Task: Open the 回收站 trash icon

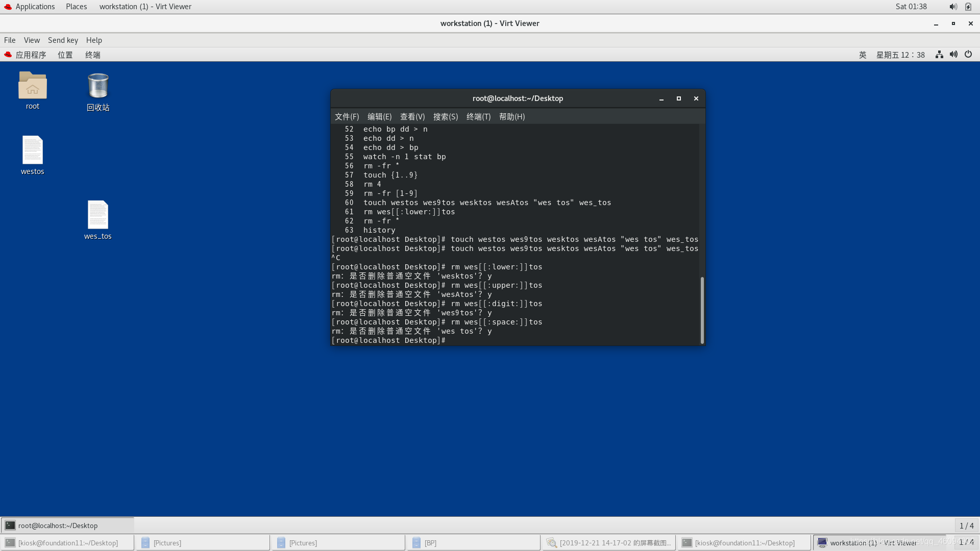Action: (98, 86)
